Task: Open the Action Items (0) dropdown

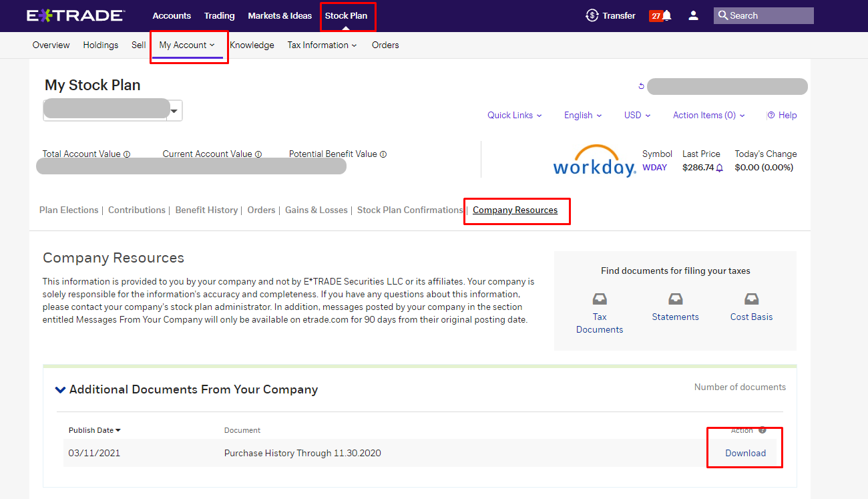Action: click(x=708, y=115)
